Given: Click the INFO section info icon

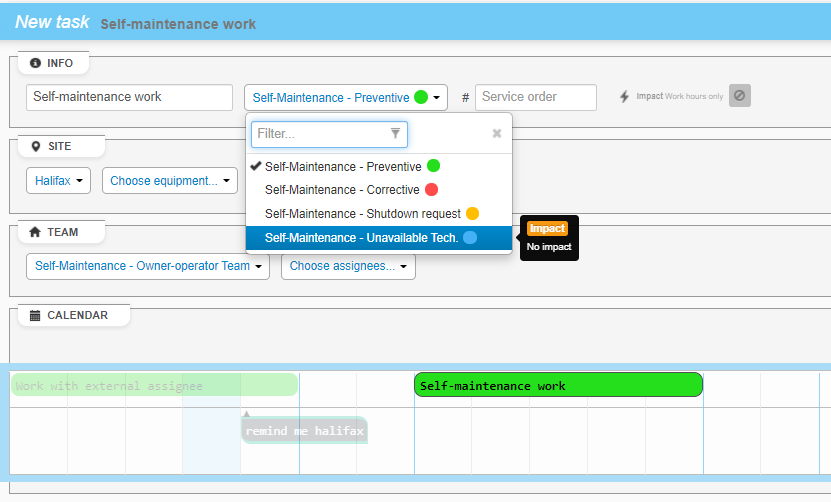Looking at the screenshot, I should pyautogui.click(x=36, y=63).
